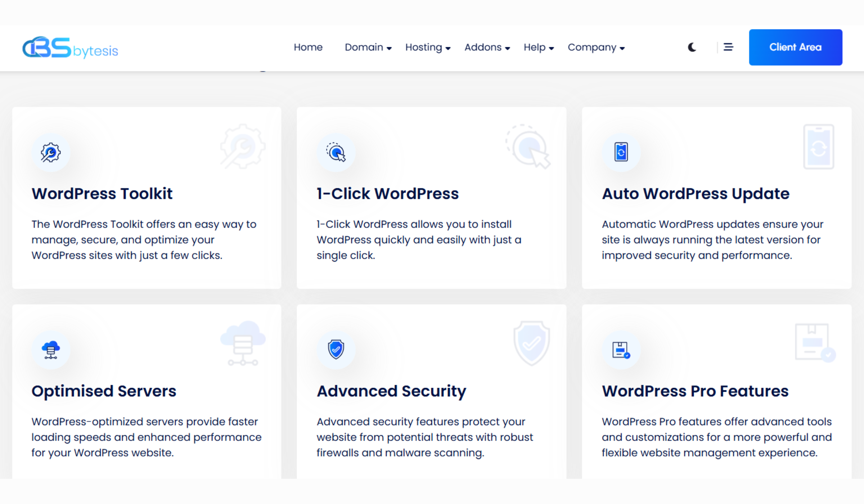The image size is (864, 504).
Task: Expand the Domain dropdown menu
Action: (x=368, y=48)
